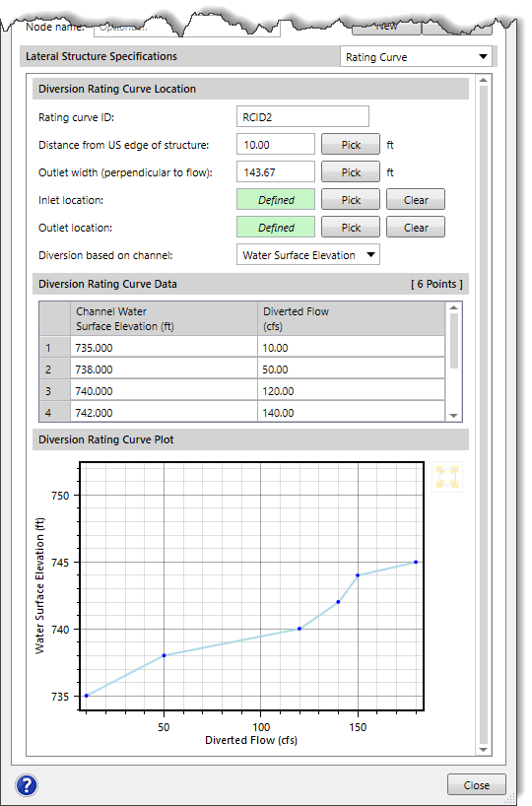Viewport: 532px width, 806px height.
Task: Click the plot point at 150 cfs
Action: (x=358, y=575)
